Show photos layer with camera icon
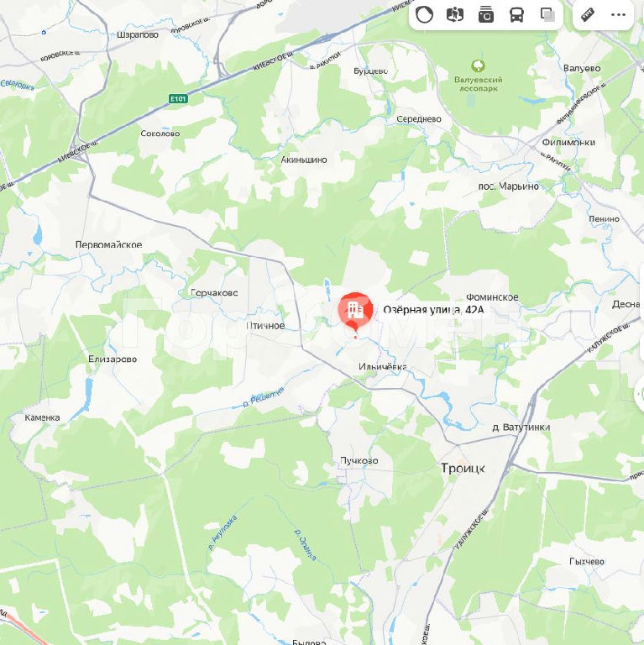Image resolution: width=644 pixels, height=645 pixels. (485, 15)
